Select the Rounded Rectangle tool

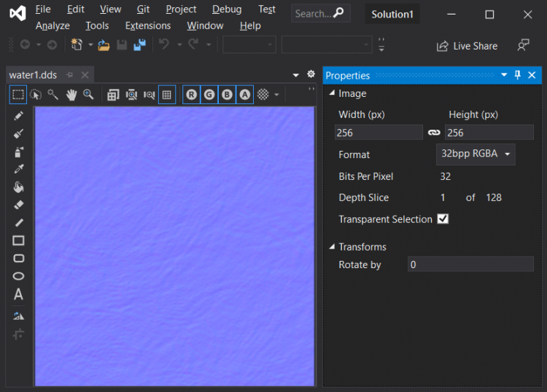[x=18, y=258]
